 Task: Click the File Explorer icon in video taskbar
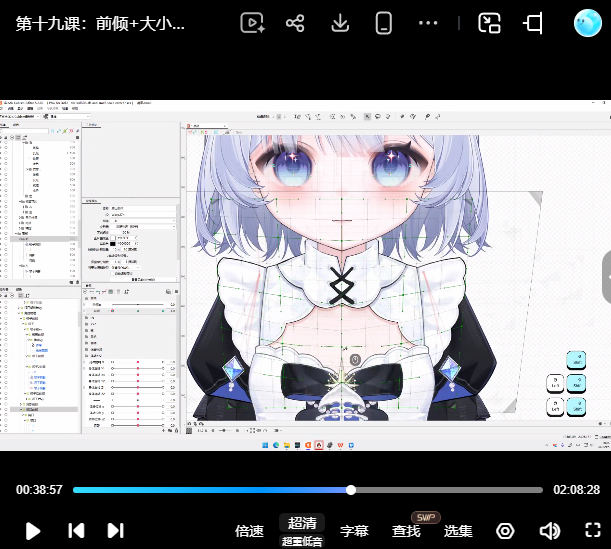(x=287, y=445)
